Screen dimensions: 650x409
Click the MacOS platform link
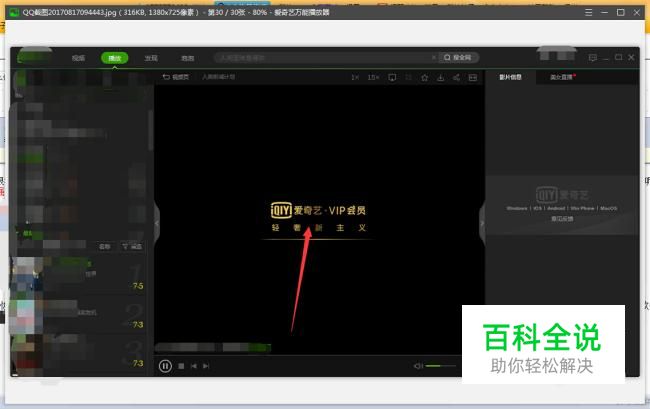(608, 208)
